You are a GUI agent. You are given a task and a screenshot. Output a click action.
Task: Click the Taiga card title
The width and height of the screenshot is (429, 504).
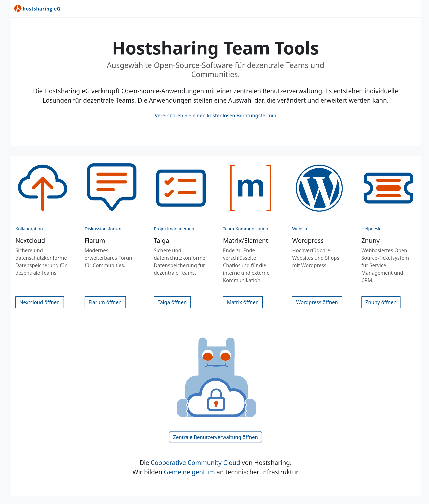(161, 241)
